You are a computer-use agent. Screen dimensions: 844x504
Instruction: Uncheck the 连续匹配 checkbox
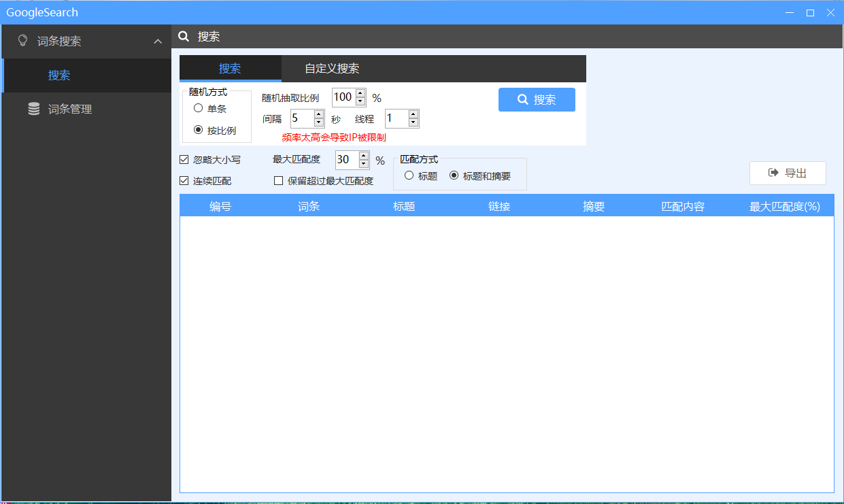184,181
